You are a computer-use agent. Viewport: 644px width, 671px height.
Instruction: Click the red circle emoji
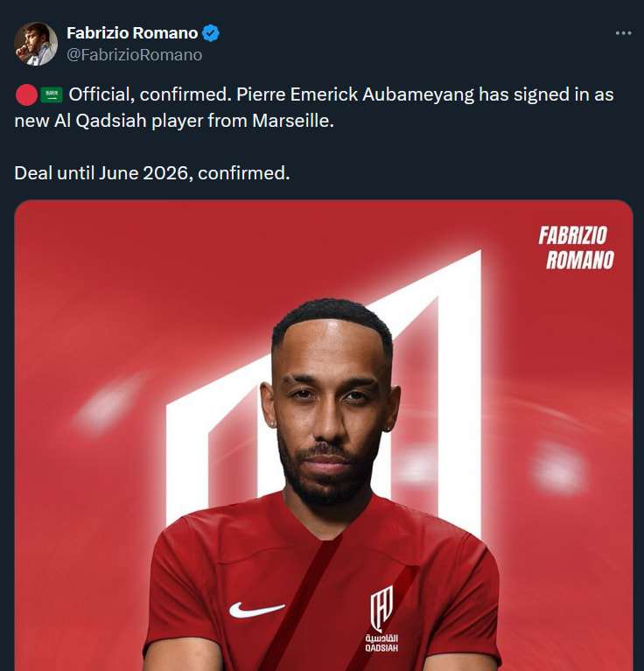26,95
